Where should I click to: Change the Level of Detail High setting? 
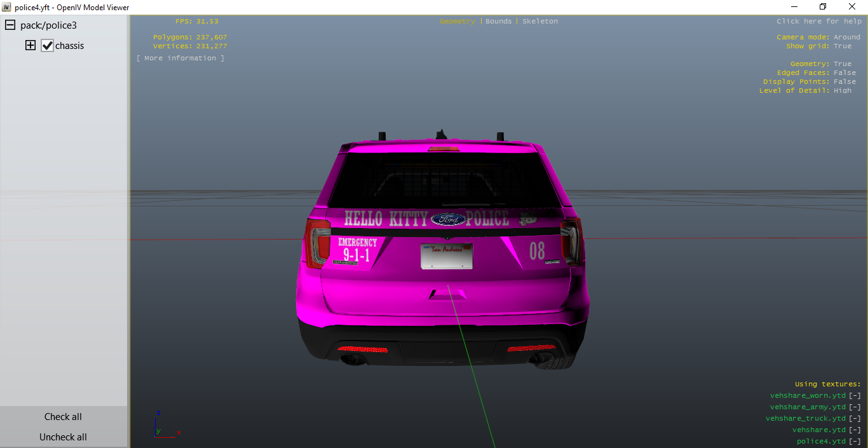coord(843,91)
